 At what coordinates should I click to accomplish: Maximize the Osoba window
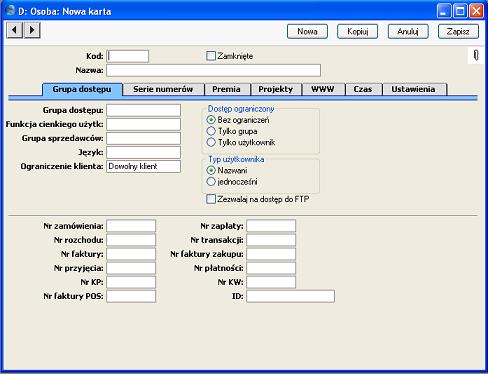(x=460, y=11)
